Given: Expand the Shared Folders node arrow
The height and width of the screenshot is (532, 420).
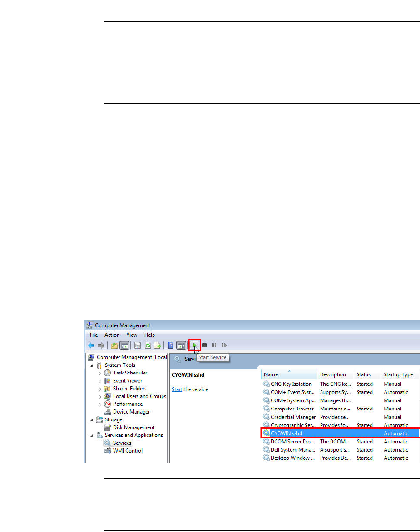Looking at the screenshot, I should (x=100, y=389).
